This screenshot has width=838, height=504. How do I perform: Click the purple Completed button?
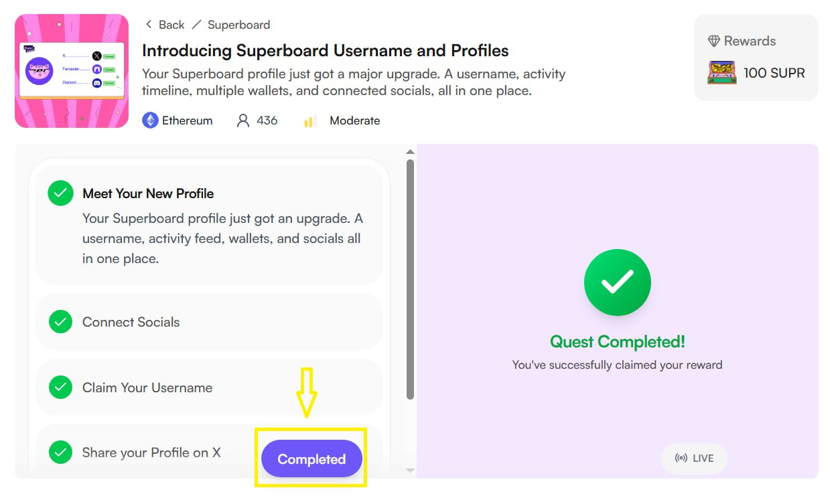point(311,459)
